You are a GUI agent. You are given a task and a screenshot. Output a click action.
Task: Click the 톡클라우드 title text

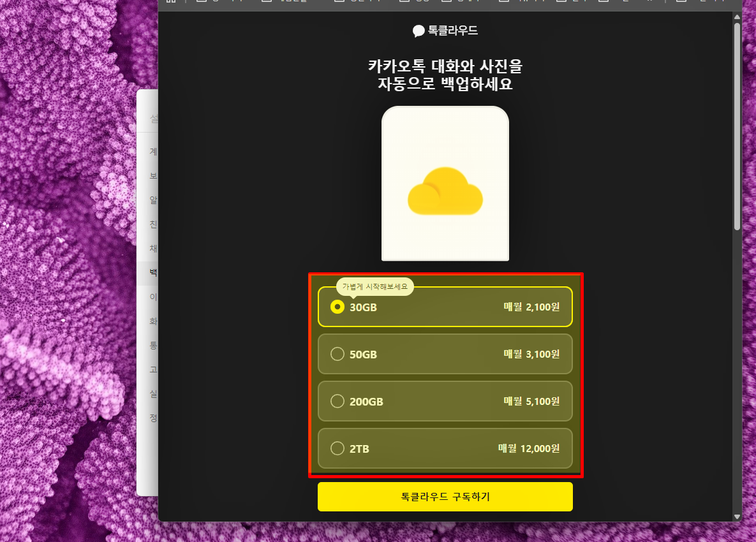453,31
